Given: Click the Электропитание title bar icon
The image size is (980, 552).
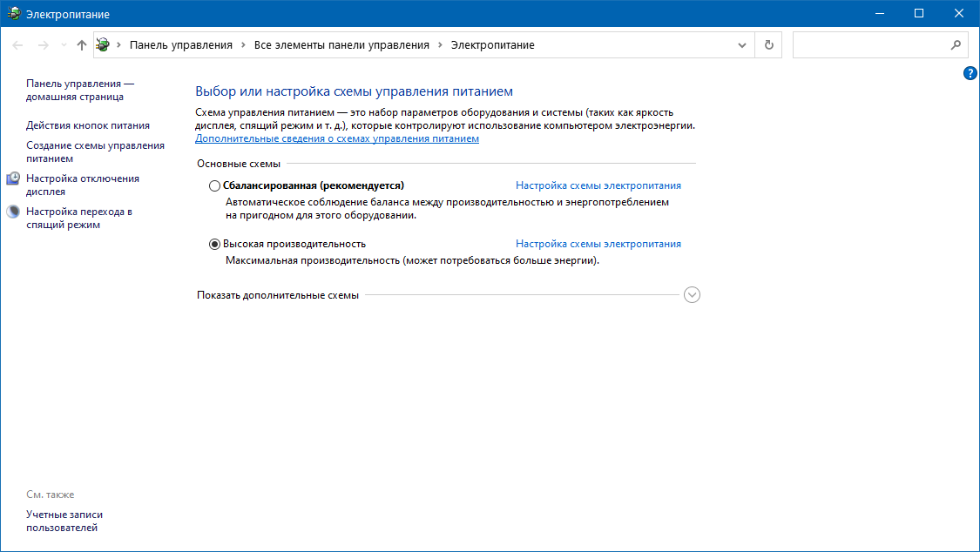Looking at the screenshot, I should [x=14, y=13].
